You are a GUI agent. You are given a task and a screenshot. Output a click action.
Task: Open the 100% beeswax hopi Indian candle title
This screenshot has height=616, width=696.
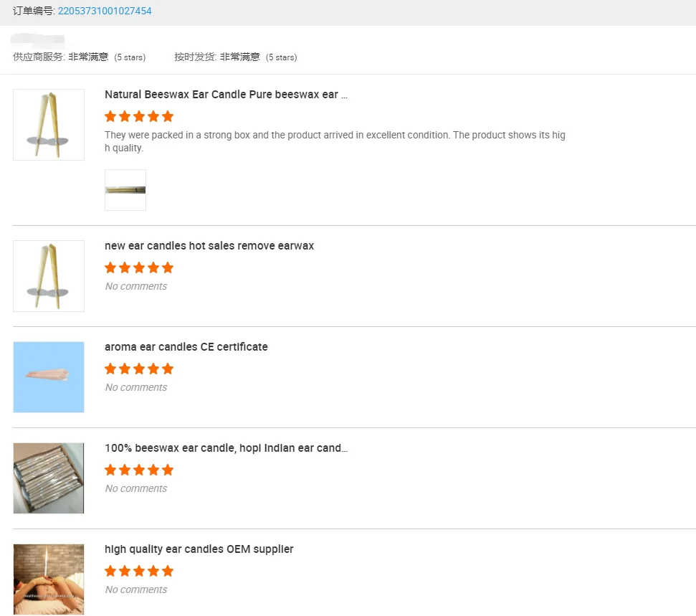[x=226, y=448]
